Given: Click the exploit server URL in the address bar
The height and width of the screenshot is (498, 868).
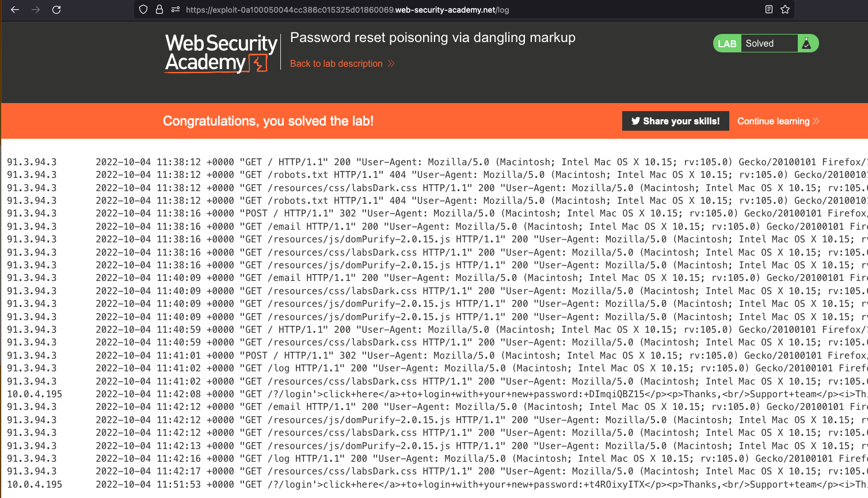Looking at the screenshot, I should (347, 10).
